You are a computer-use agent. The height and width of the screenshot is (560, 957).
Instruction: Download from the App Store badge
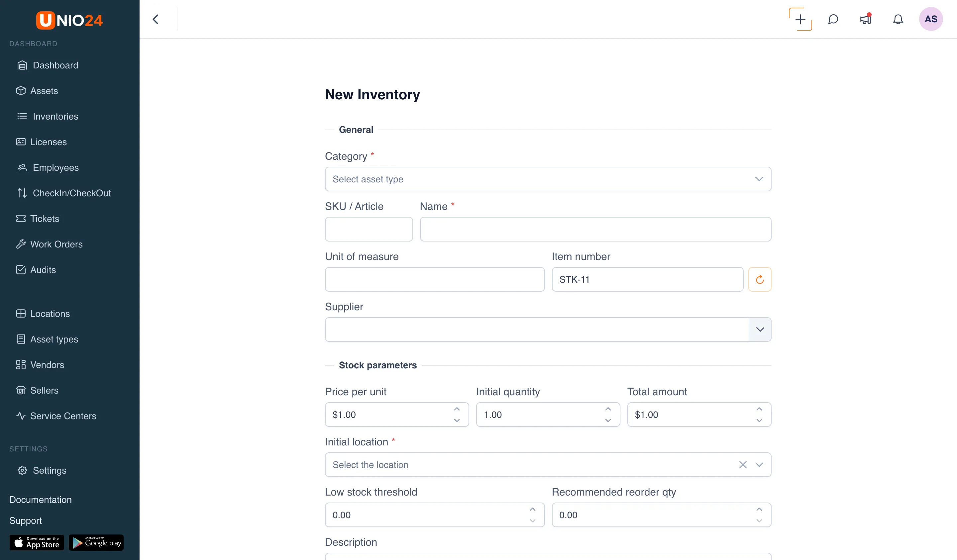tap(37, 542)
